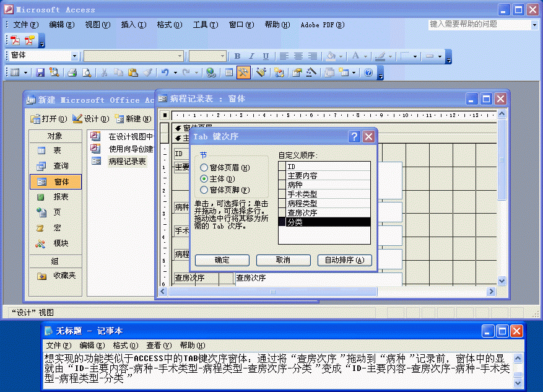Click the 自动排序 button

345,260
